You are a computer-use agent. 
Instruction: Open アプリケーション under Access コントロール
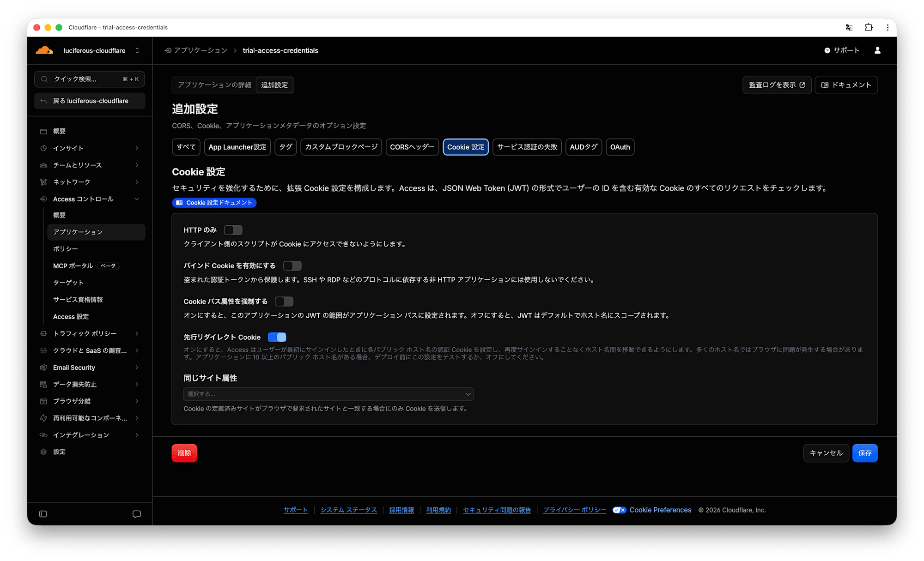click(96, 232)
